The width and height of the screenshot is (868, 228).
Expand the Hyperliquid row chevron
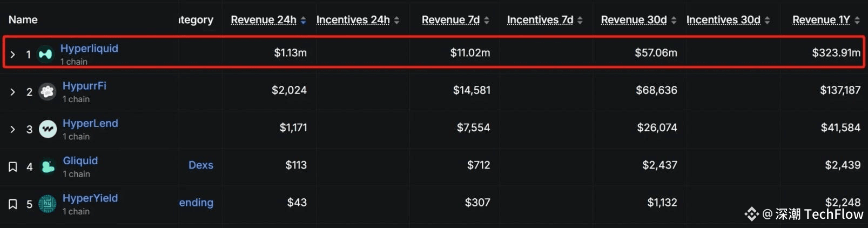[x=13, y=54]
